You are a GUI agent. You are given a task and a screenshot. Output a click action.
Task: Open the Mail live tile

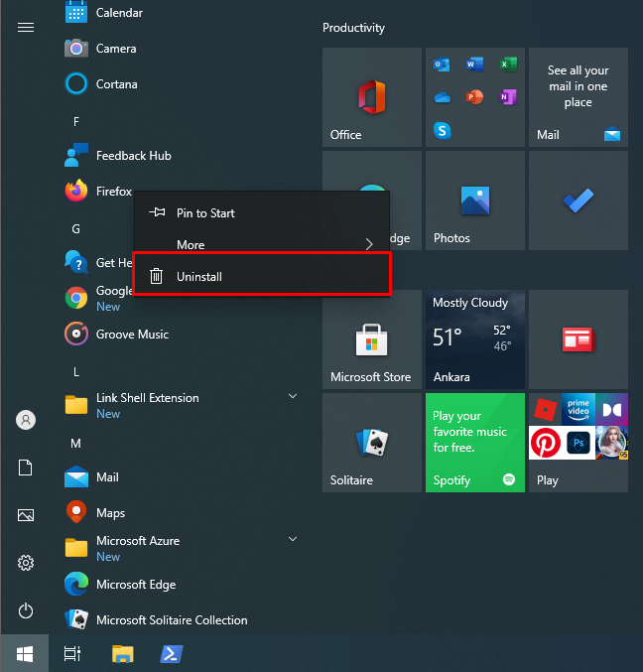pos(579,97)
